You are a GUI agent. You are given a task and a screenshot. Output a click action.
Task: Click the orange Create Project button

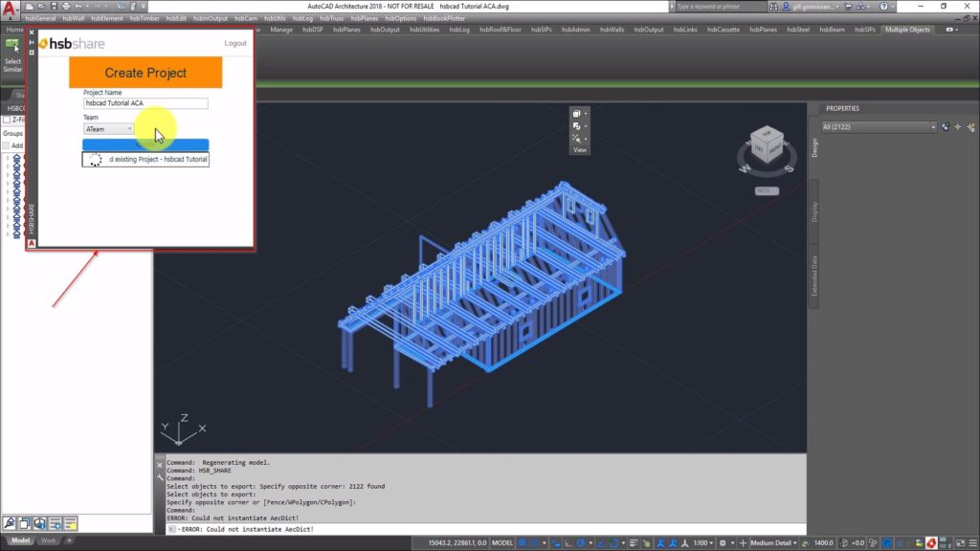coord(145,73)
